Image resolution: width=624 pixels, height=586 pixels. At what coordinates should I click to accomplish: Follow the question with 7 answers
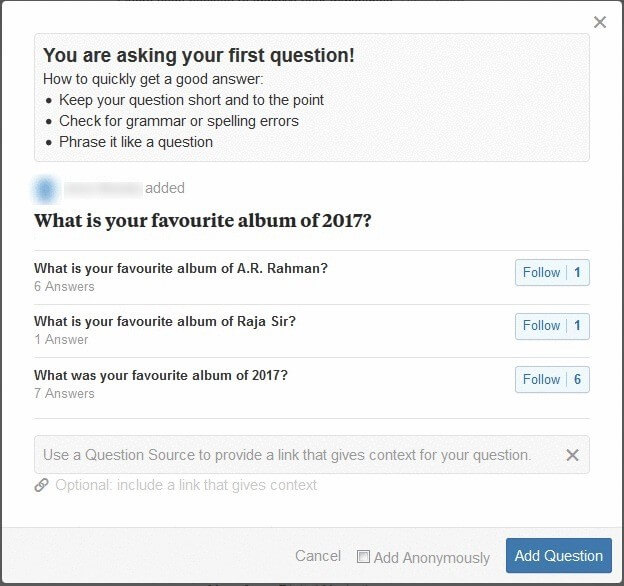point(551,379)
